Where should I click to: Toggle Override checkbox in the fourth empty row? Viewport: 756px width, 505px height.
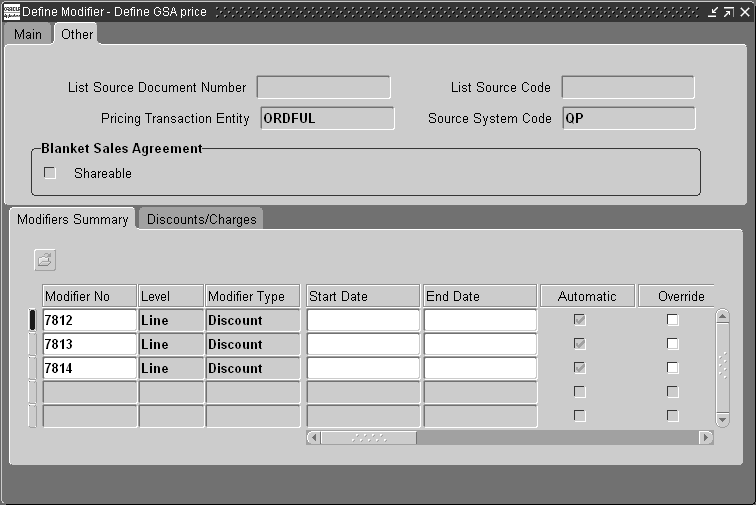[x=673, y=392]
